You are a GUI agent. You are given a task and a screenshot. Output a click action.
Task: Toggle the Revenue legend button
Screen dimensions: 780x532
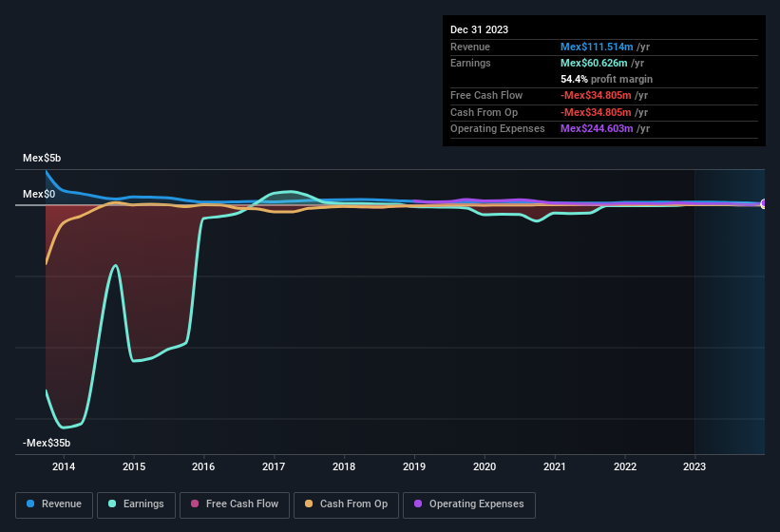[x=54, y=504]
